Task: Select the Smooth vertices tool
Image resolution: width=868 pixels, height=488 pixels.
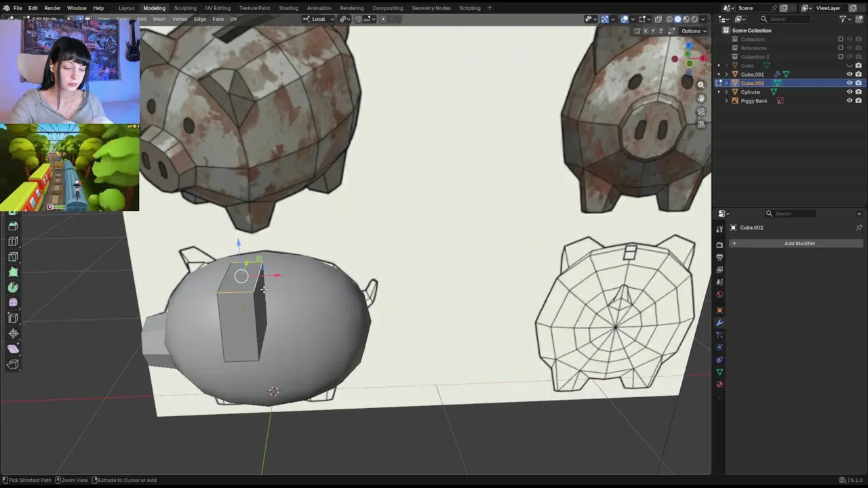Action: [x=13, y=302]
